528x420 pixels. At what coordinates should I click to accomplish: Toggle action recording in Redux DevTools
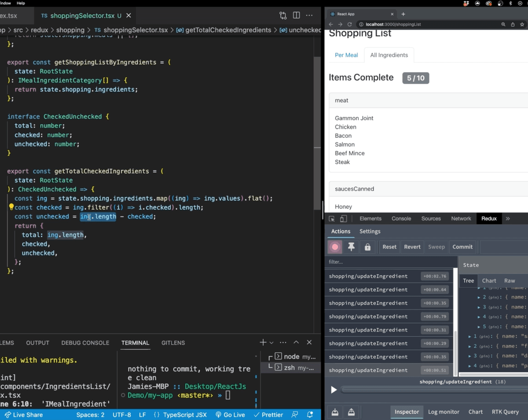(x=334, y=247)
